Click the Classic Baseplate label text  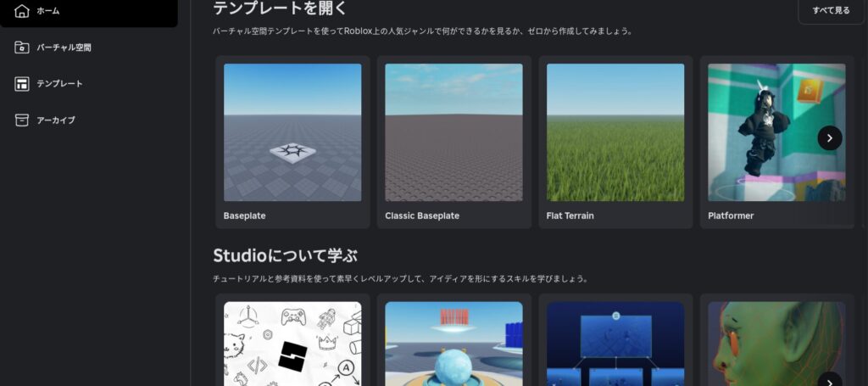click(x=422, y=216)
